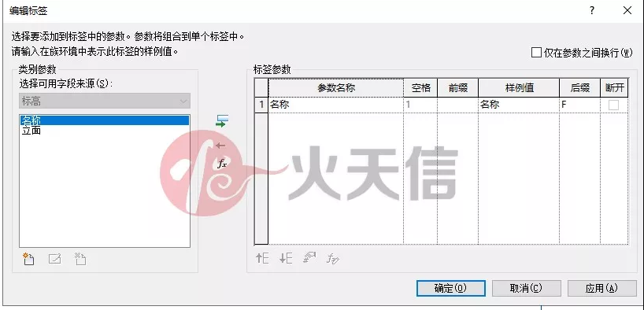Viewport: 644px width, 310px height.
Task: Click the edit calculated value fx icon
Action: click(333, 258)
